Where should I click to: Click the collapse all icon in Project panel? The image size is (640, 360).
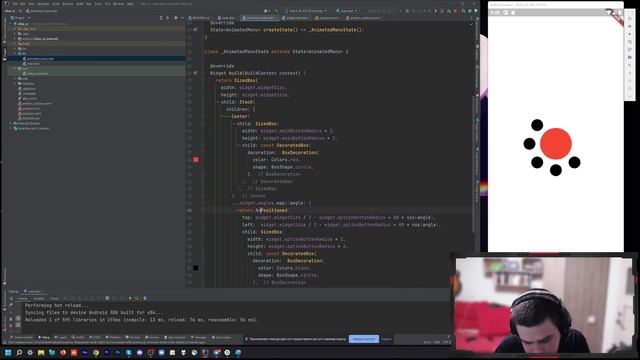click(x=168, y=18)
